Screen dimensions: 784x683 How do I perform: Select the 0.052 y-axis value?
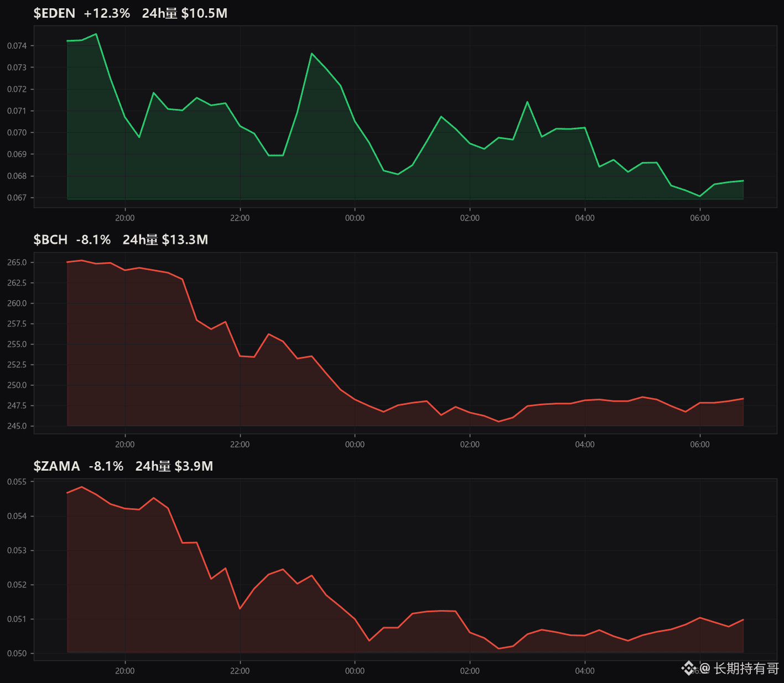pos(17,585)
